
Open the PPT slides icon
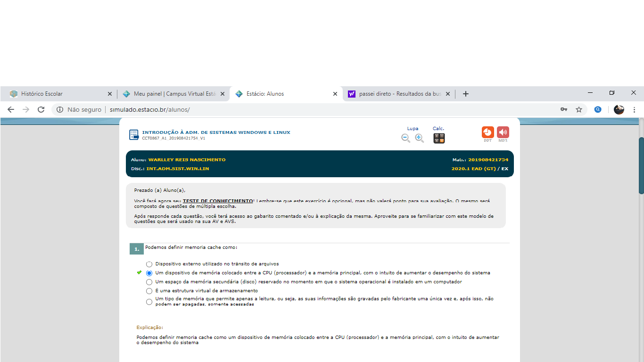click(487, 132)
